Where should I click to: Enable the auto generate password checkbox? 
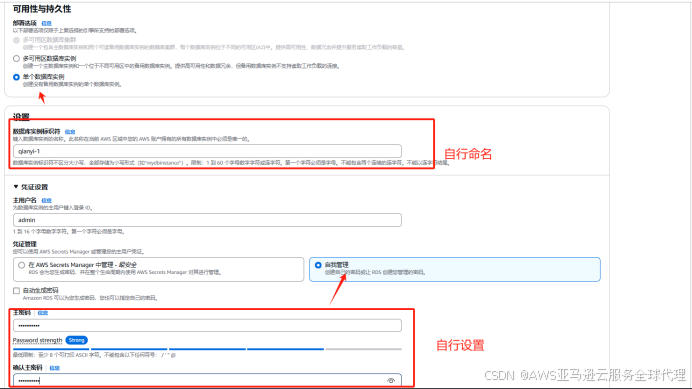[16, 291]
